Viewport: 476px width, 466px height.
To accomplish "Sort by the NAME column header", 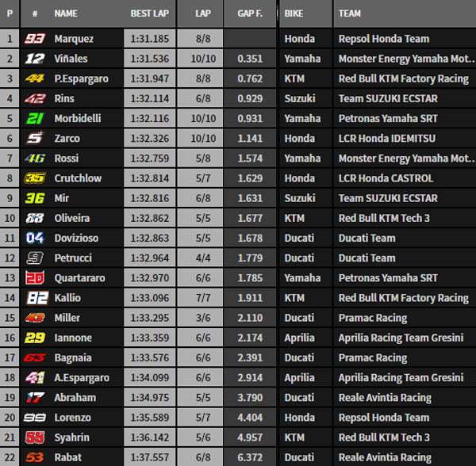I will point(66,14).
